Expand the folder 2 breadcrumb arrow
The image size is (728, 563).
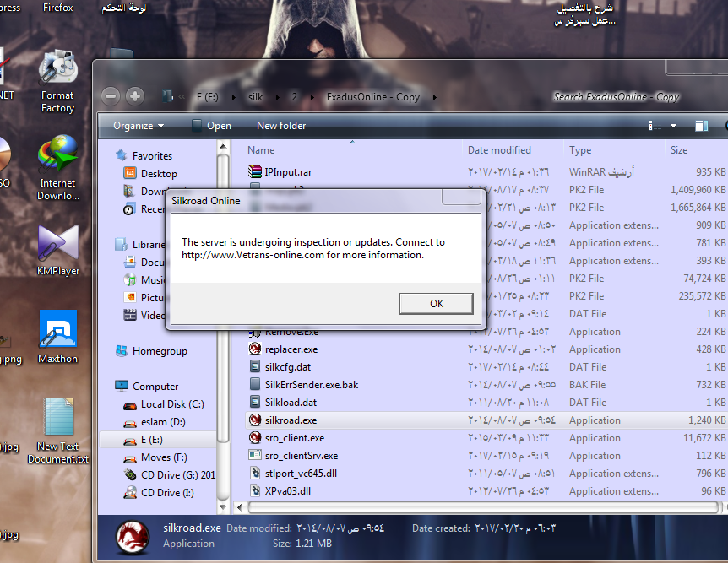312,97
